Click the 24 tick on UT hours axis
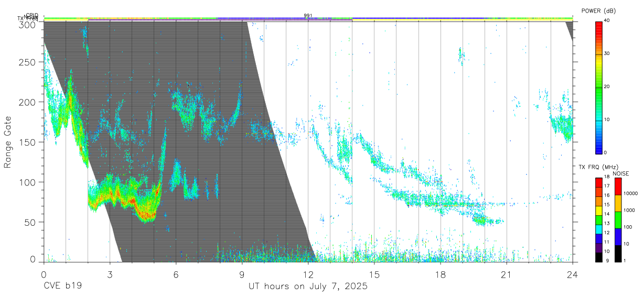Viewport: 644px width, 297px height. (x=573, y=274)
